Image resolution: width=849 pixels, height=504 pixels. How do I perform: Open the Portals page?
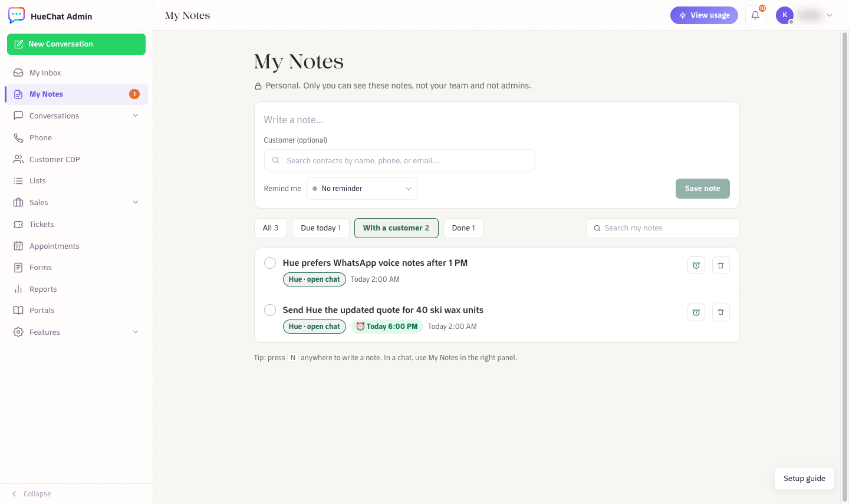76,310
